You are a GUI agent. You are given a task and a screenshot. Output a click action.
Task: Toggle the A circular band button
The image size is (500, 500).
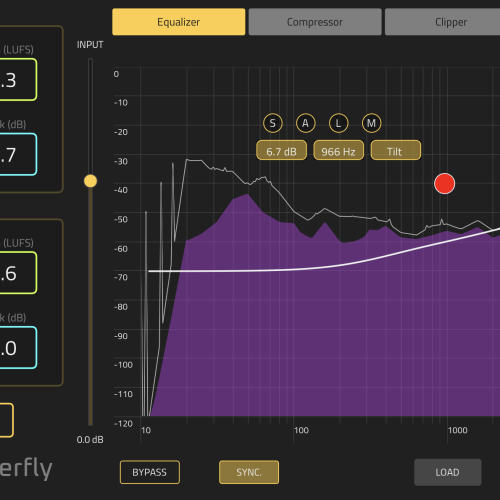click(305, 123)
